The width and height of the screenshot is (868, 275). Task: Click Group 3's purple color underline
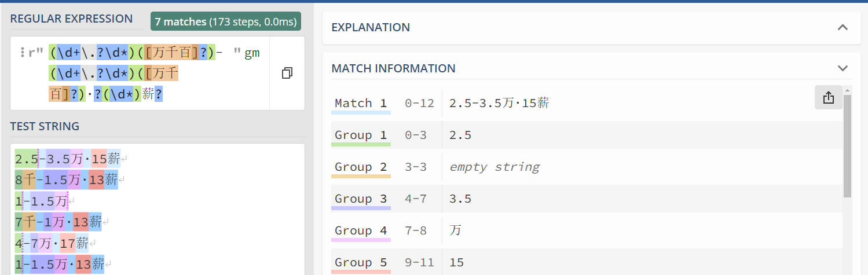click(361, 208)
